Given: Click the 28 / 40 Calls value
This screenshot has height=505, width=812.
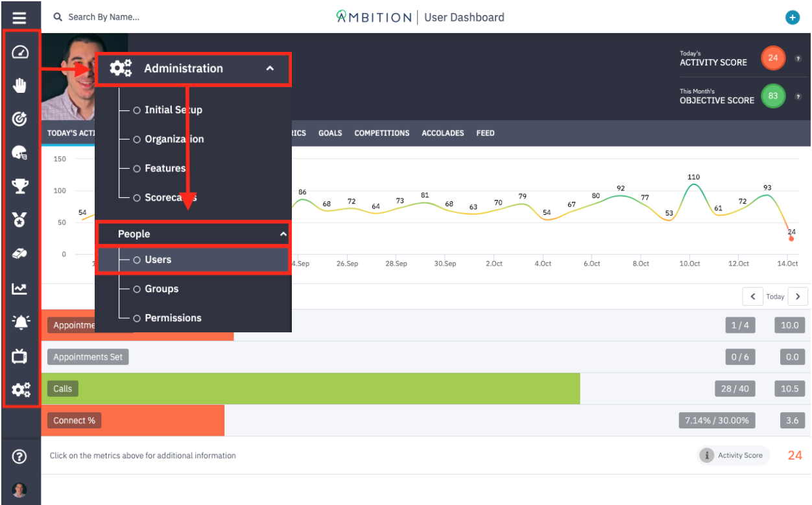Looking at the screenshot, I should pyautogui.click(x=735, y=389).
